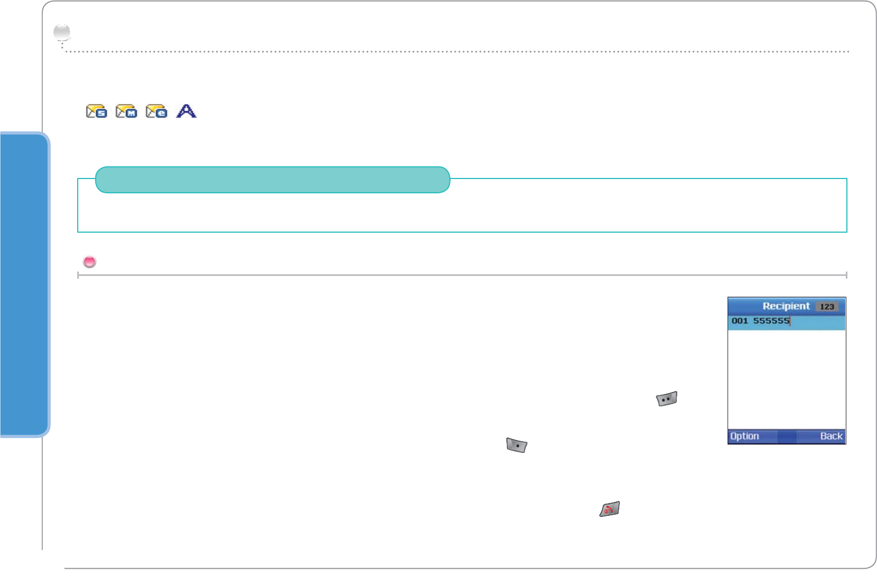The height and width of the screenshot is (588, 877).
Task: Click the recipient number field 001 555555
Action: [761, 321]
